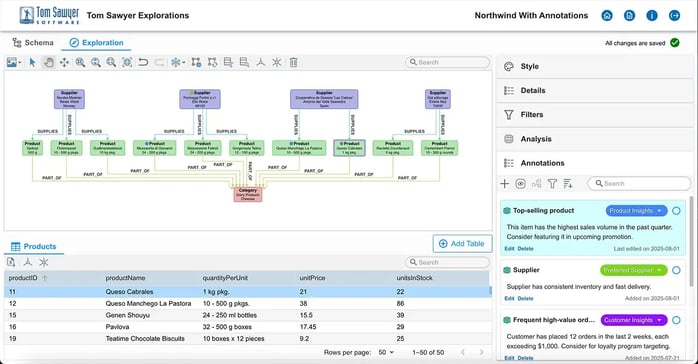This screenshot has height=364, width=698.
Task: Open the annotations filter funnel icon
Action: pos(552,183)
